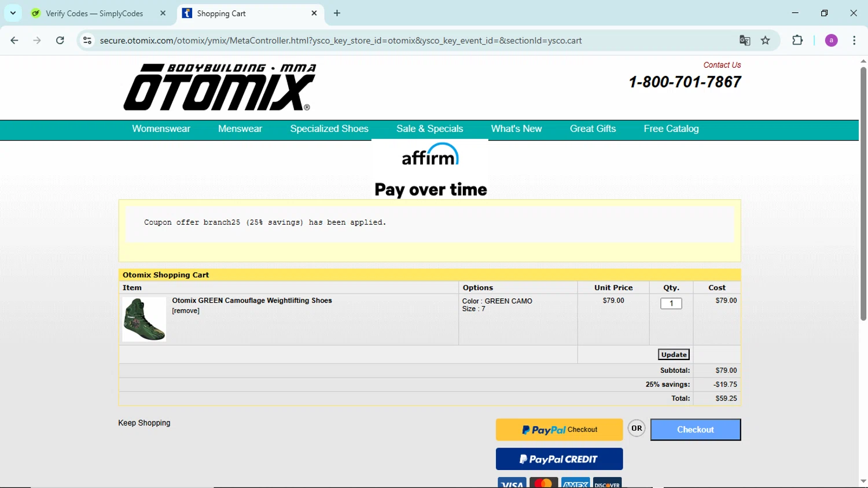Open the Sale & Specials menu
The image size is (868, 488).
[430, 129]
